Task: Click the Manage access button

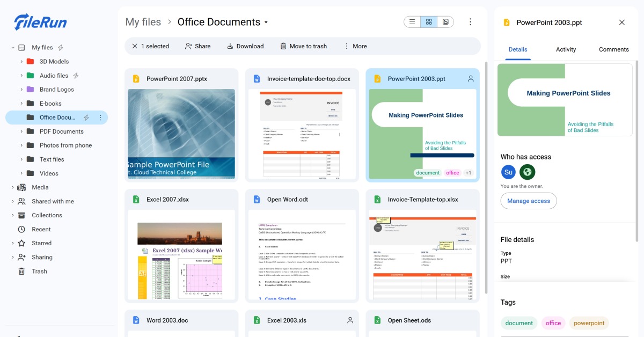Action: (x=529, y=201)
